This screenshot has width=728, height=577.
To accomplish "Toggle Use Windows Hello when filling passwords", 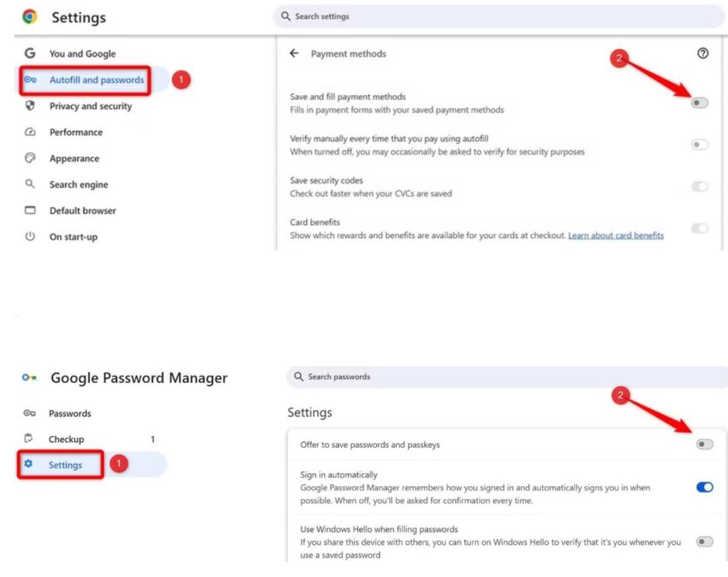I will click(704, 541).
